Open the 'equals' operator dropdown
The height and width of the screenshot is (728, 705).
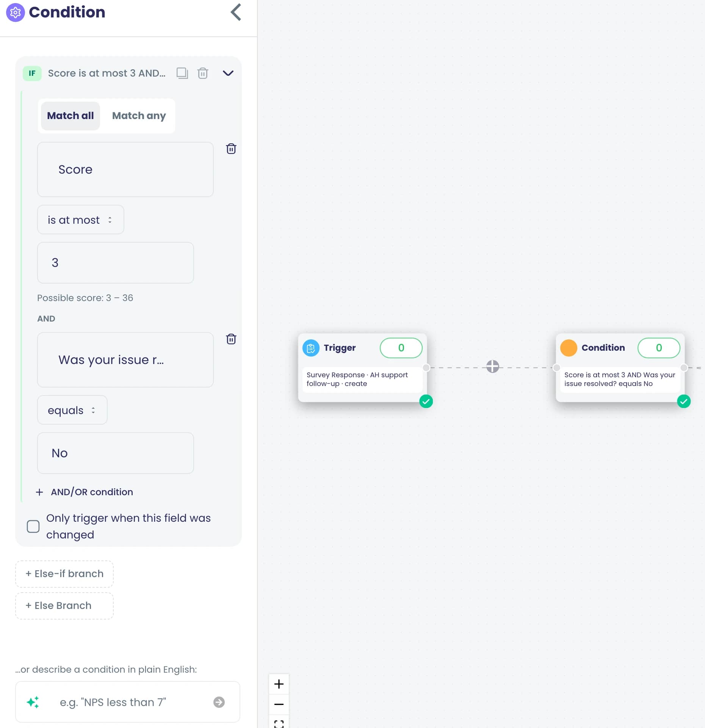pos(72,410)
